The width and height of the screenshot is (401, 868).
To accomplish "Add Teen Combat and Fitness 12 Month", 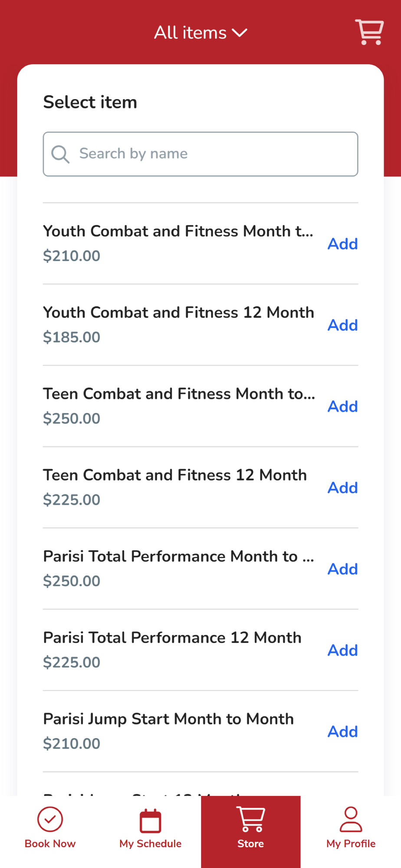I will pos(342,488).
